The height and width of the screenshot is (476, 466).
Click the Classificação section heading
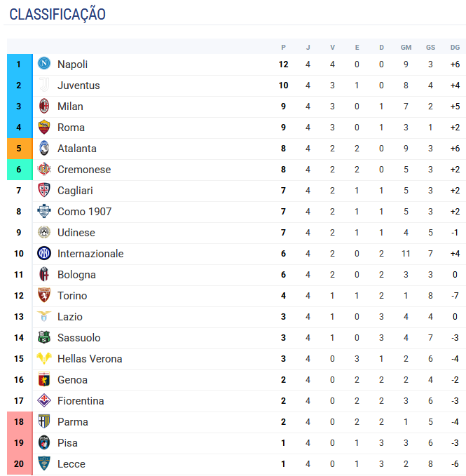coord(57,14)
